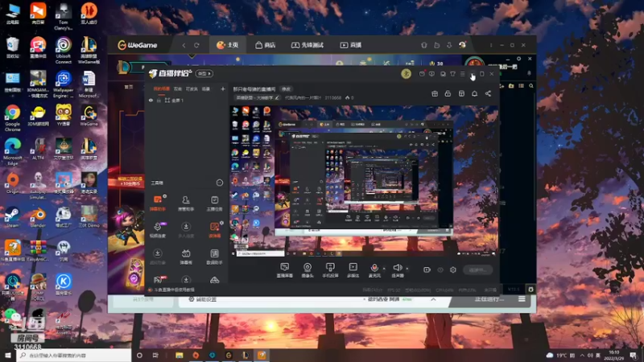
Task: Select the 全屏1 source row
Action: pyautogui.click(x=187, y=100)
